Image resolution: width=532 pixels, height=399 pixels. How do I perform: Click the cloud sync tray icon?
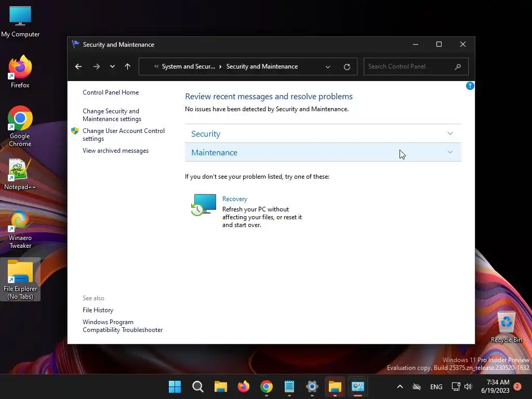pyautogui.click(x=417, y=387)
